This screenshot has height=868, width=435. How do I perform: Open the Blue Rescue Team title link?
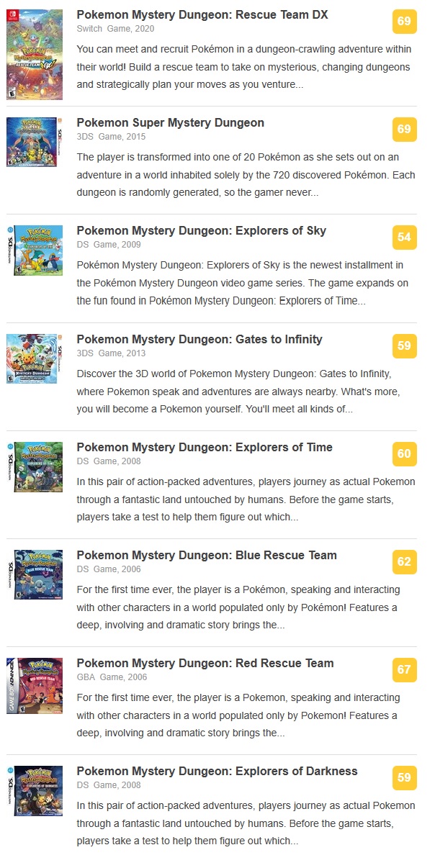[207, 555]
